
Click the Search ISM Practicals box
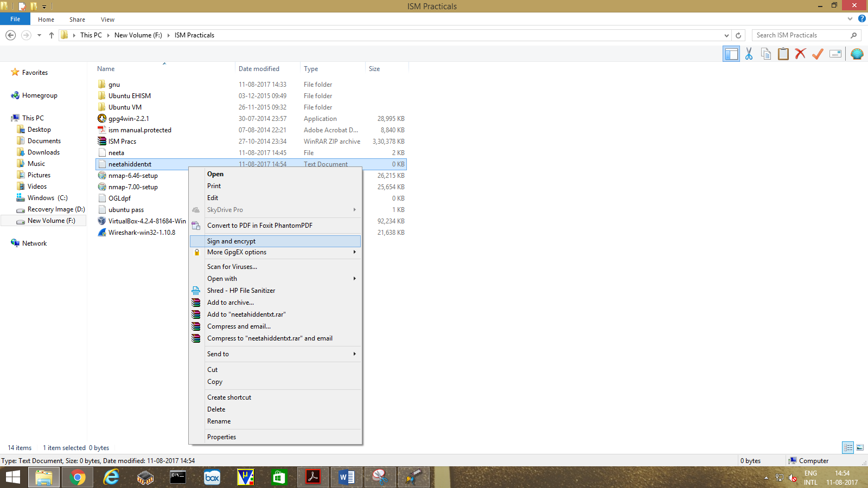(801, 35)
